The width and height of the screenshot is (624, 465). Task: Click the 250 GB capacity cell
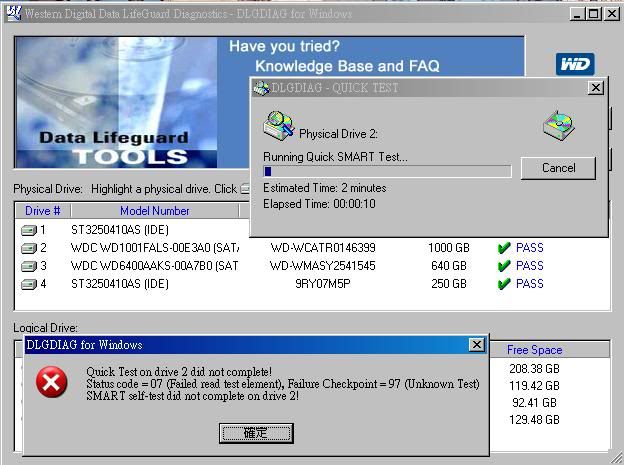pyautogui.click(x=449, y=284)
